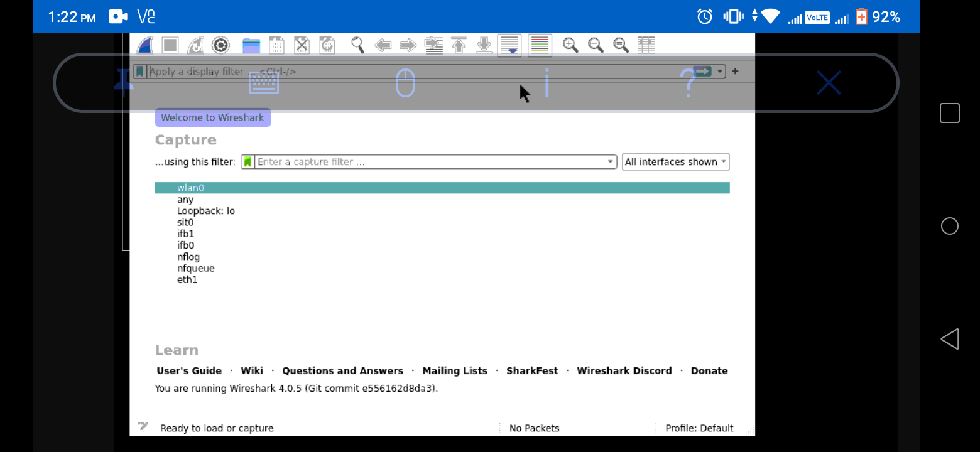Viewport: 980px width, 452px height.
Task: Open Questions and Answers link
Action: [342, 371]
